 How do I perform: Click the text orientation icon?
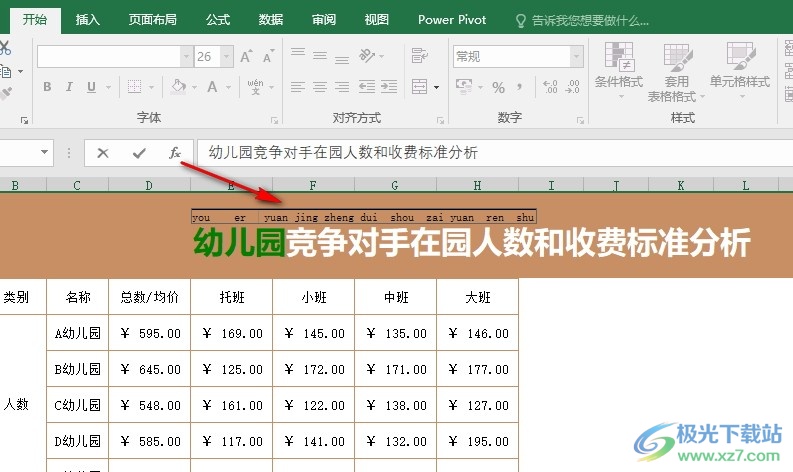click(367, 55)
